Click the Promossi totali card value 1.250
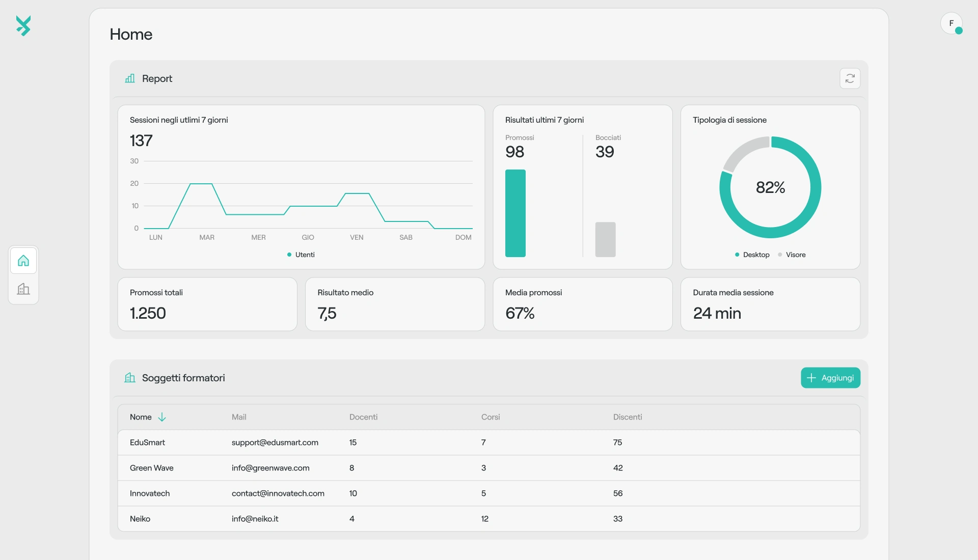 (148, 313)
